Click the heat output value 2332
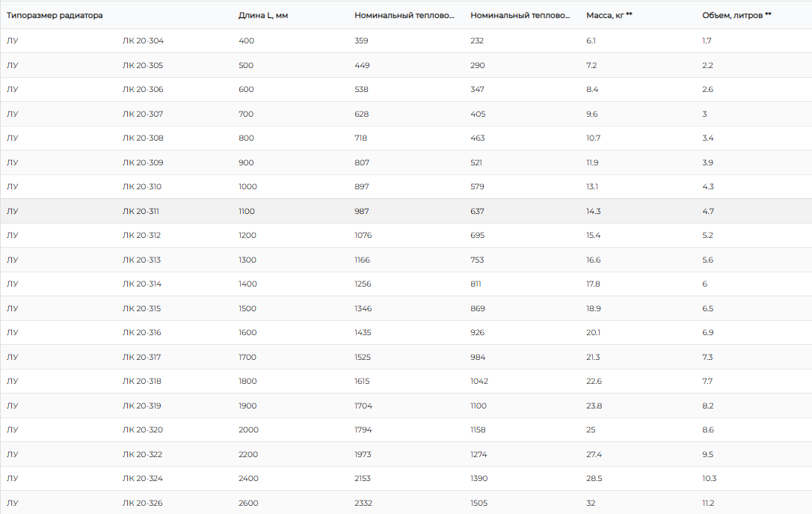 (x=363, y=503)
